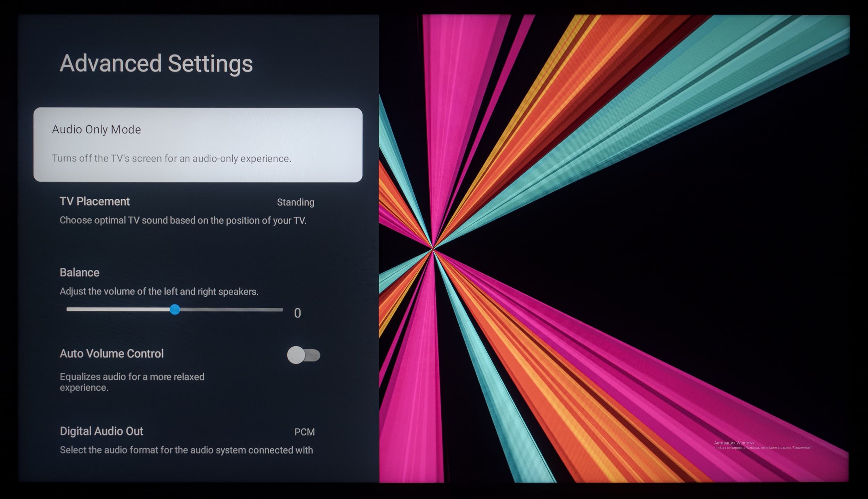Select the Audio Only Mode option
The height and width of the screenshot is (499, 868).
click(x=97, y=130)
